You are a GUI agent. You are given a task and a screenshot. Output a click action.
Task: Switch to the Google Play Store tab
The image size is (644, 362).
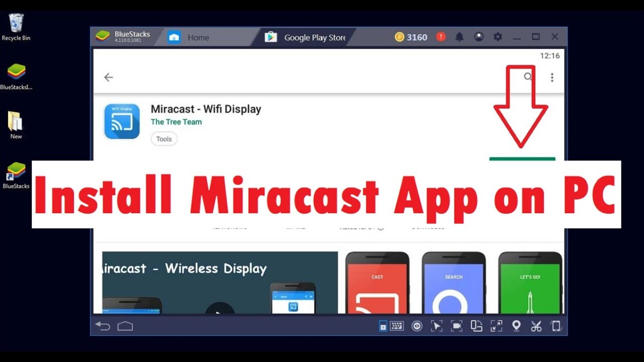pyautogui.click(x=306, y=37)
